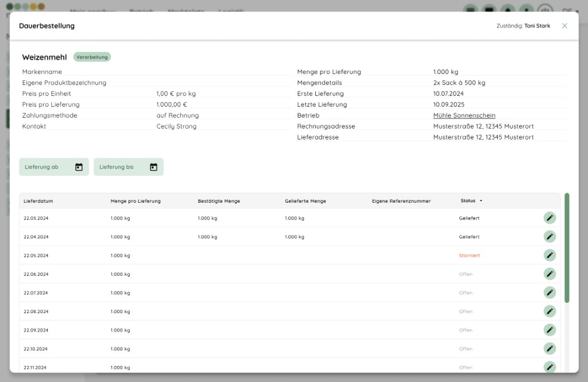Image resolution: width=588 pixels, height=382 pixels.
Task: Click the contact Cecily Strong
Action: [x=176, y=126]
